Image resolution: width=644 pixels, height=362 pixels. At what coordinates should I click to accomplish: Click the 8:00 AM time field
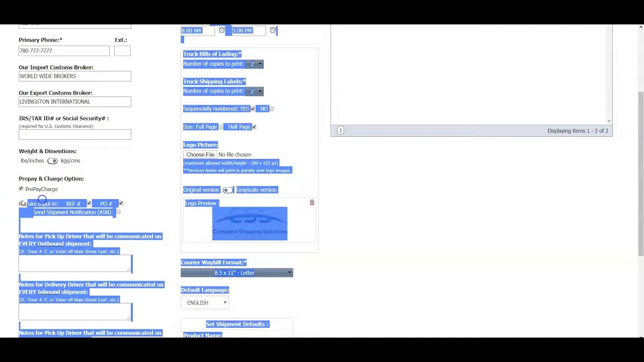[199, 31]
